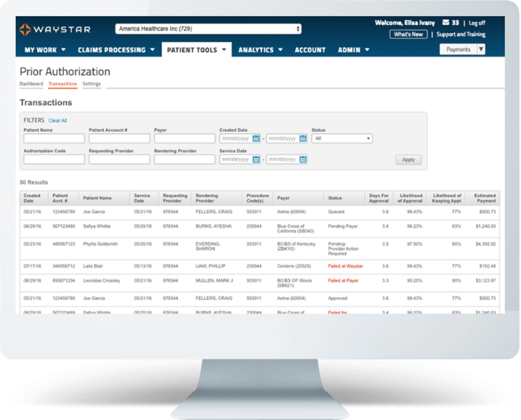Open the Settings tab
Viewport: 521px width, 420px height.
(92, 84)
